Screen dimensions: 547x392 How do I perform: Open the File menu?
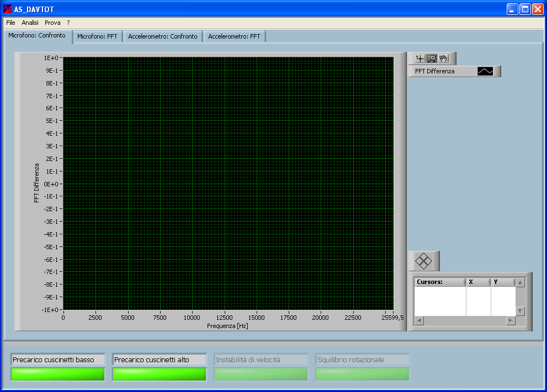(11, 23)
